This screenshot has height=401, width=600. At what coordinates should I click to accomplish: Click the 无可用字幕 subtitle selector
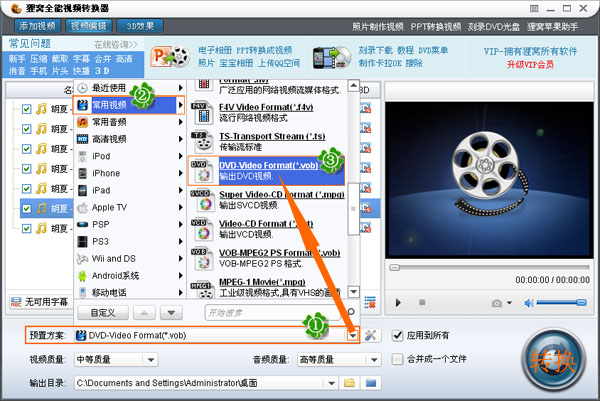coord(40,302)
